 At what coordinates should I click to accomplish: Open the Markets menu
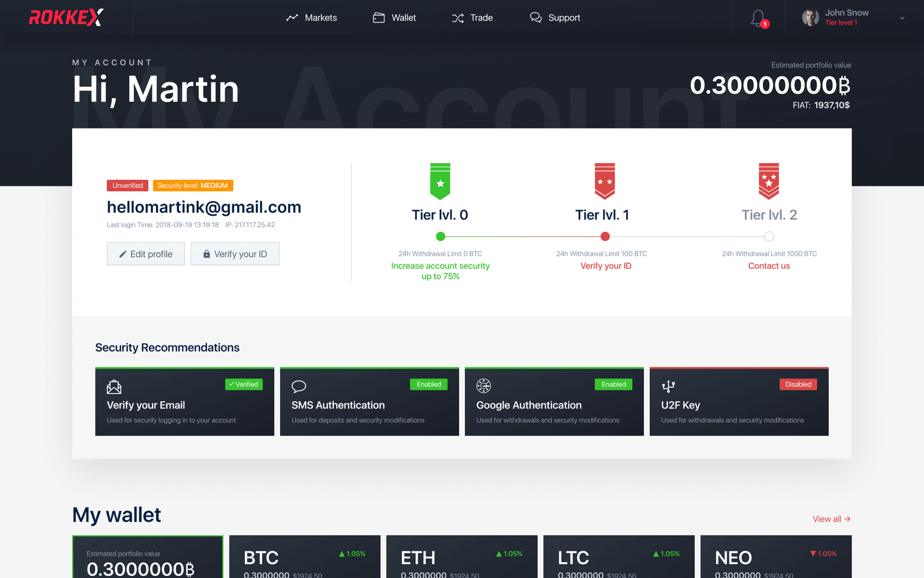(x=312, y=18)
